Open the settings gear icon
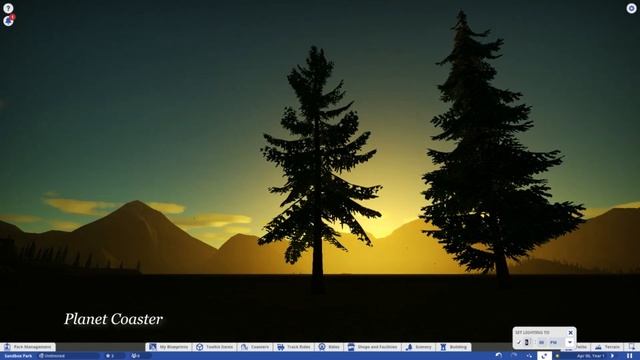Viewport: 640px width, 360px height. [631, 8]
